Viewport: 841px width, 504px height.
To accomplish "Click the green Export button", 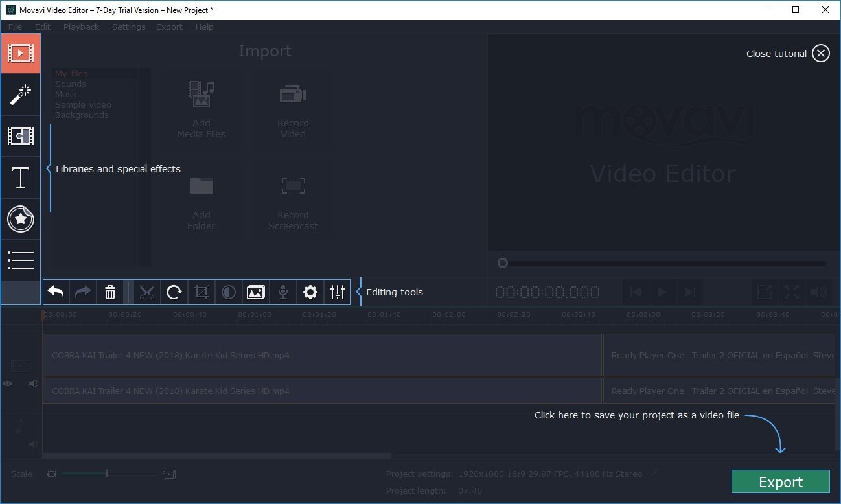I will pos(781,482).
